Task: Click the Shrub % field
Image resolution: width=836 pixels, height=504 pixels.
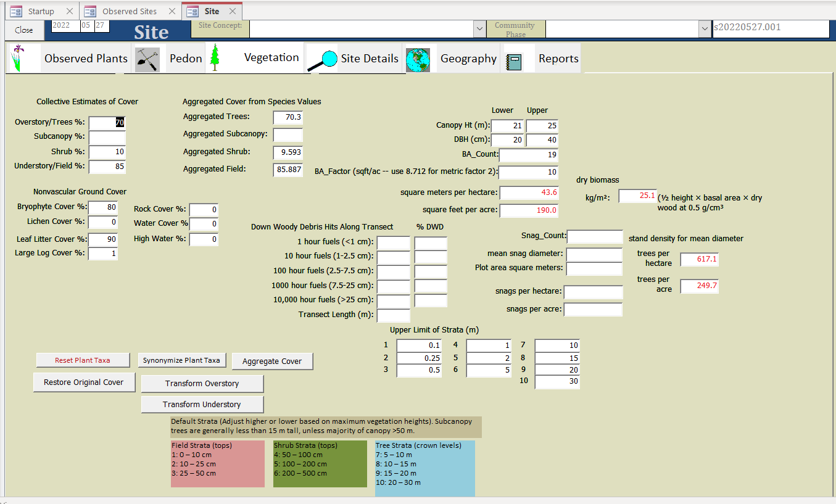Action: [107, 152]
